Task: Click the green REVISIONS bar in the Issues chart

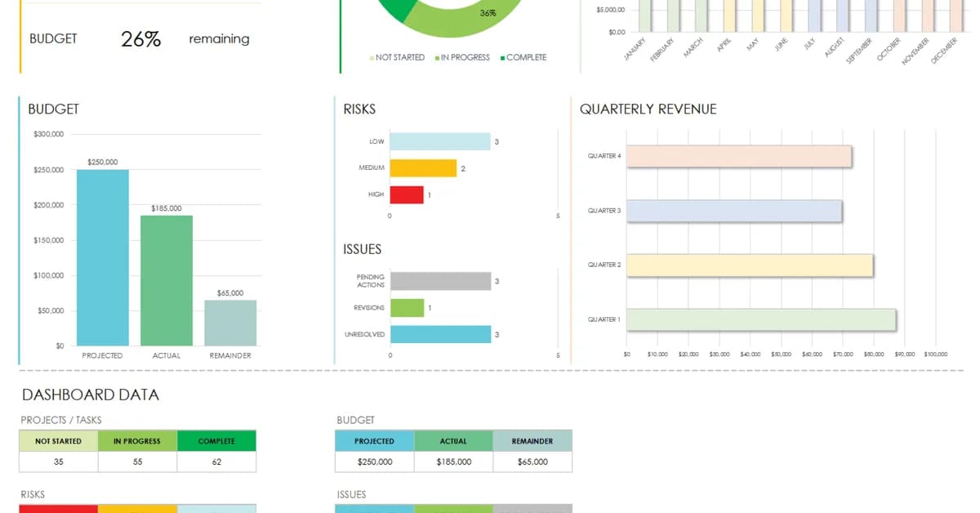Action: [407, 308]
